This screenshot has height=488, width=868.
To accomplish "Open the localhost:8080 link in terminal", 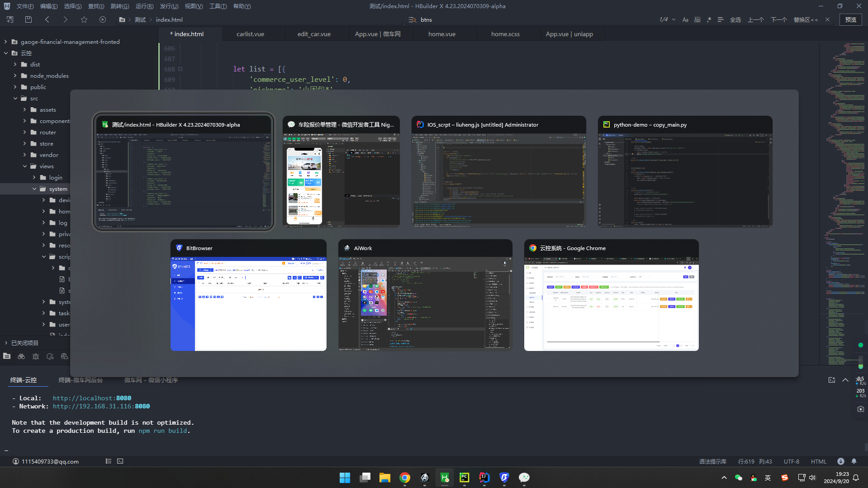I will click(x=92, y=398).
